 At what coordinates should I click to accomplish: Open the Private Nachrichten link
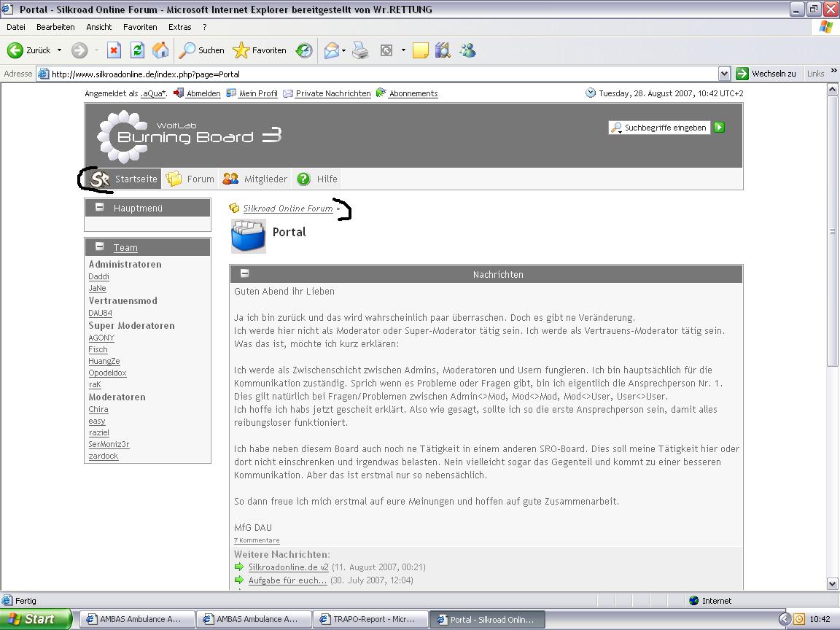(x=332, y=93)
